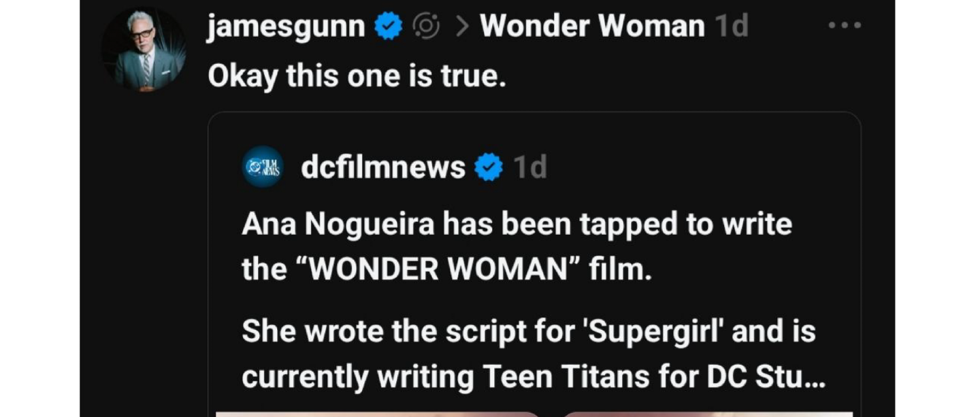Screen dimensions: 980x417
Task: Click the jamesgunn username
Action: pos(286,27)
